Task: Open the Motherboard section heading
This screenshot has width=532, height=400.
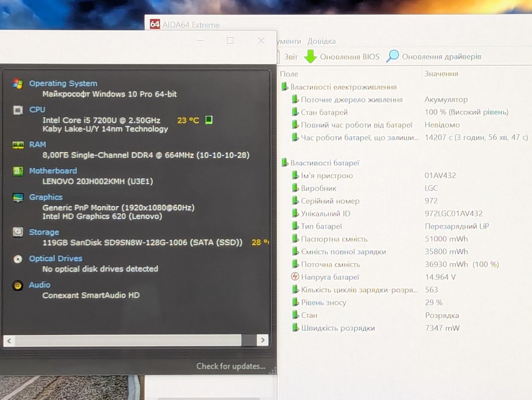Action: (53, 171)
